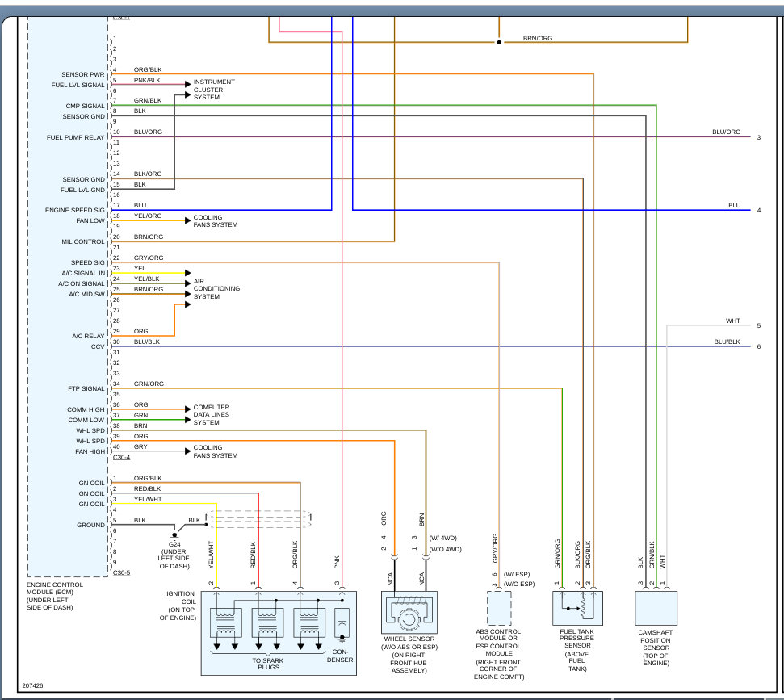Click BLU/ORG wire label near reference 3
The image size is (784, 700).
(x=726, y=132)
